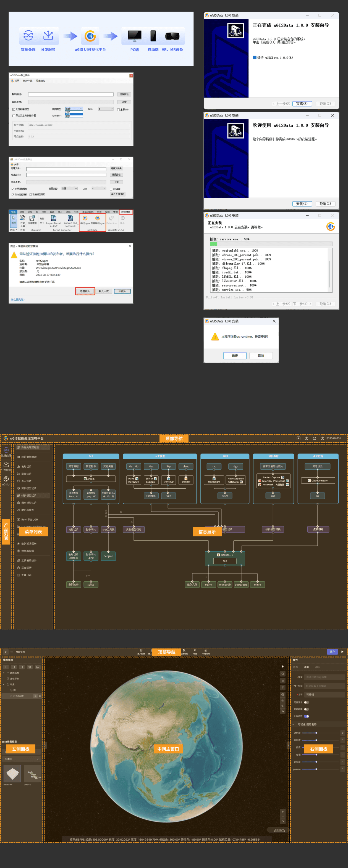This screenshot has height=868, width=348.
Task: Switch to the 附加模块 ribbon tab
Action: click(126, 212)
